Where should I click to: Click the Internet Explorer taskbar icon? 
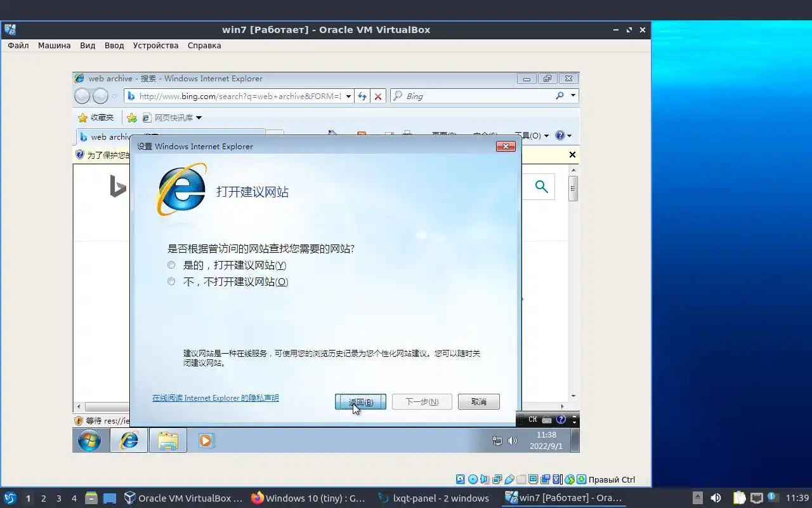(129, 440)
